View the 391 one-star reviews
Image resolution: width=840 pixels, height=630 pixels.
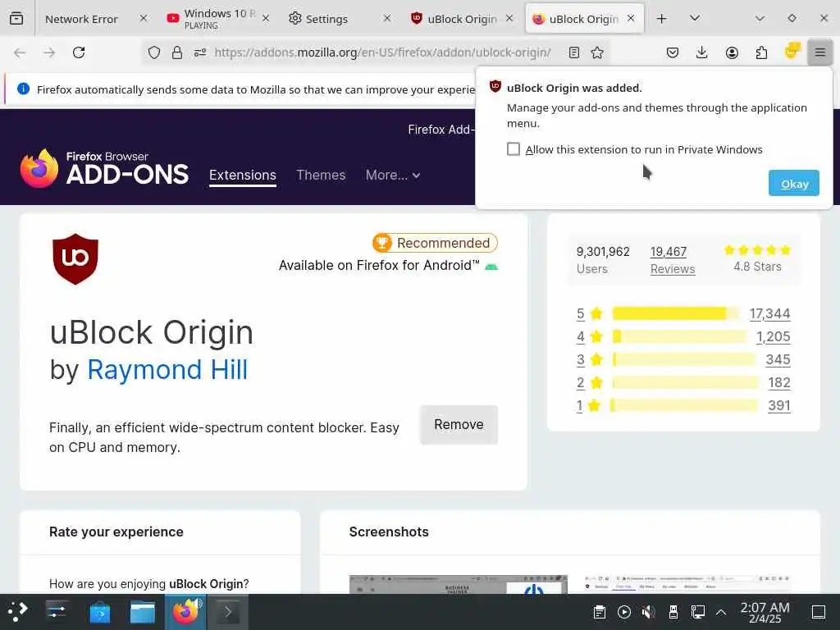tap(779, 405)
